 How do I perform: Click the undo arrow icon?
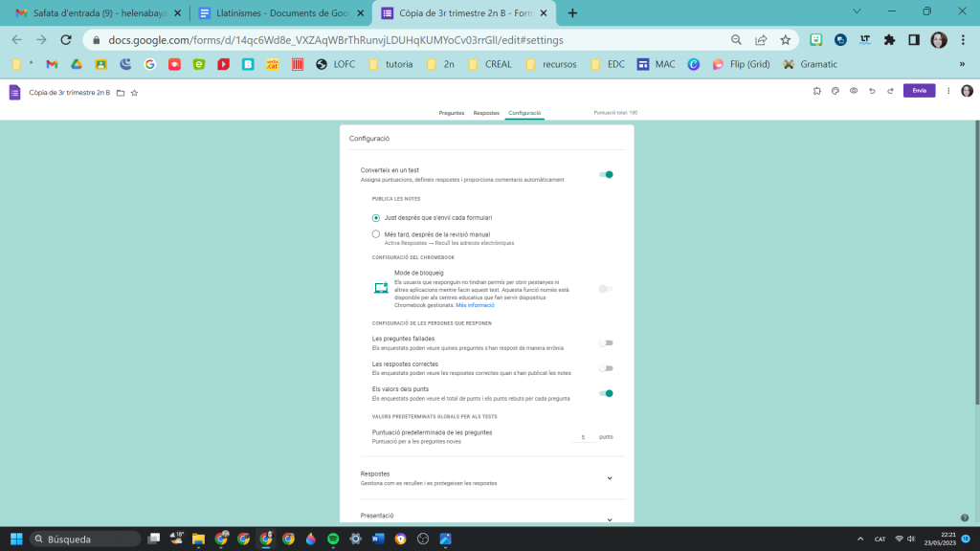[x=871, y=91]
